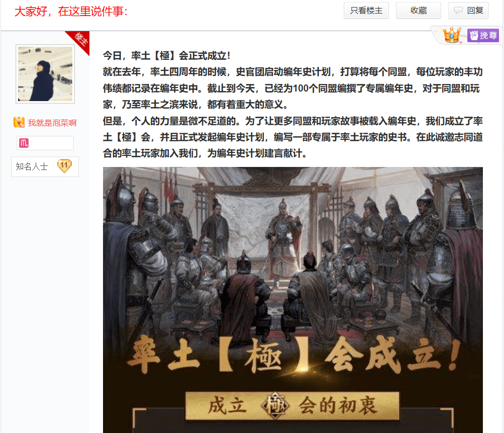Click the VIP crown icon before 我就是泡菜啊
The image size is (504, 433).
click(19, 122)
